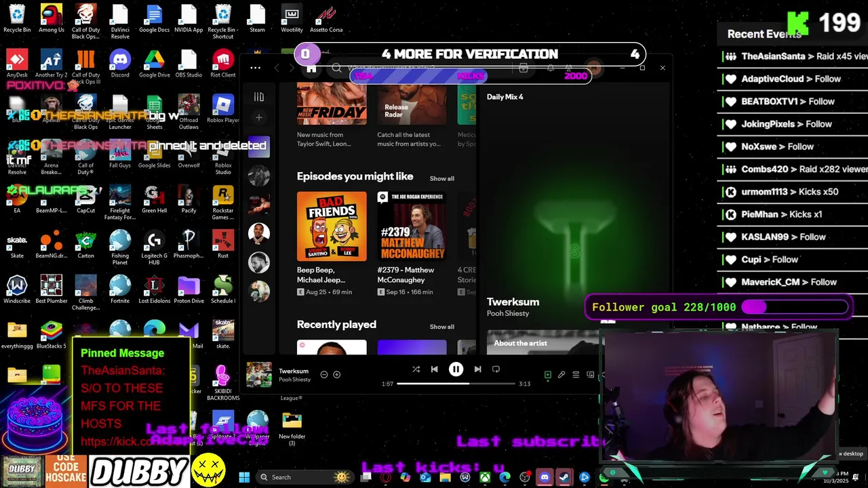Select the Google Drive desktop icon
This screenshot has width=868, height=488.
154,64
